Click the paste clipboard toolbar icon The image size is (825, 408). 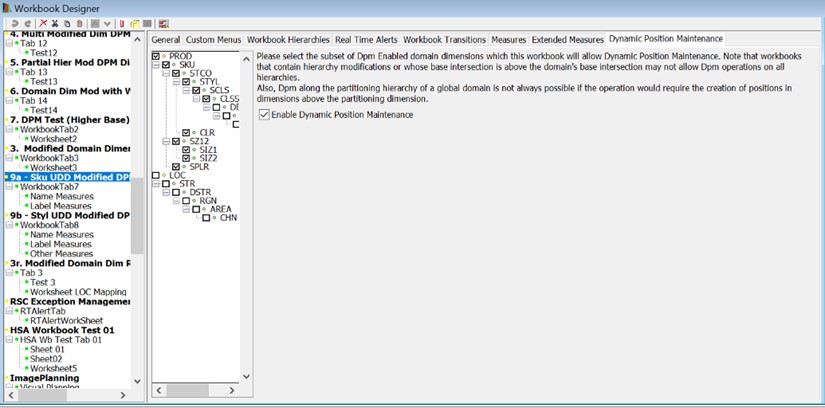point(79,24)
